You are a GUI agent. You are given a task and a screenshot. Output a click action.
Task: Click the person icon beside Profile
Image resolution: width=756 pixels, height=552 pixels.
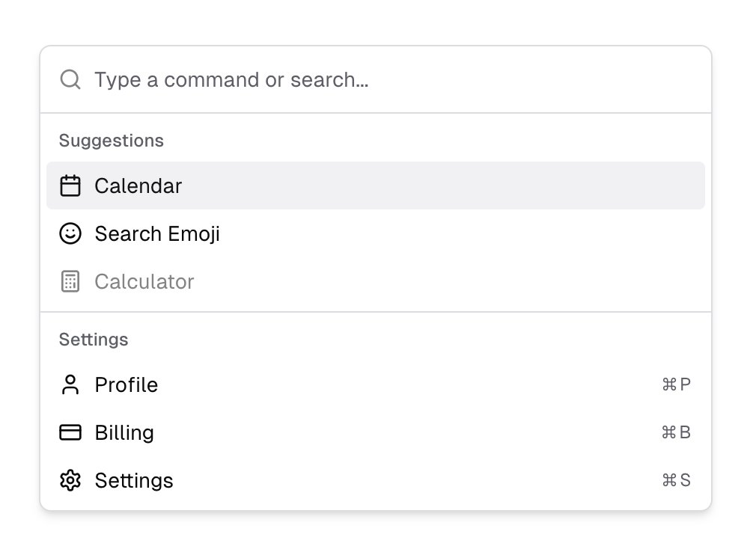click(70, 385)
